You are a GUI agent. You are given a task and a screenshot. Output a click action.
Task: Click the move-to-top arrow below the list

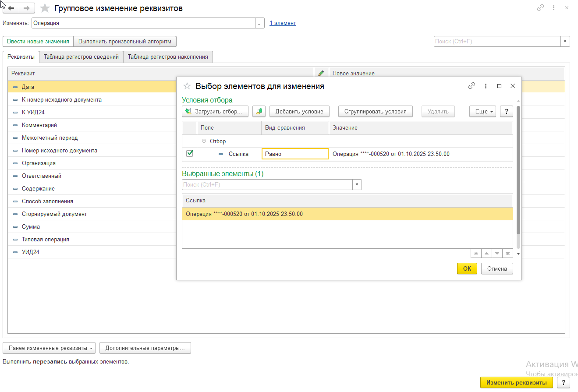(x=475, y=254)
